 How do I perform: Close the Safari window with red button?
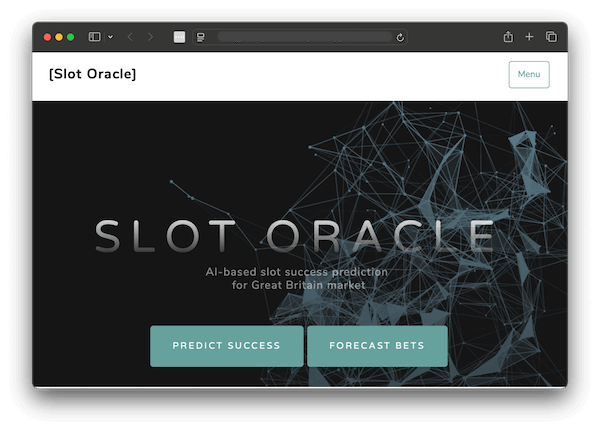point(47,37)
